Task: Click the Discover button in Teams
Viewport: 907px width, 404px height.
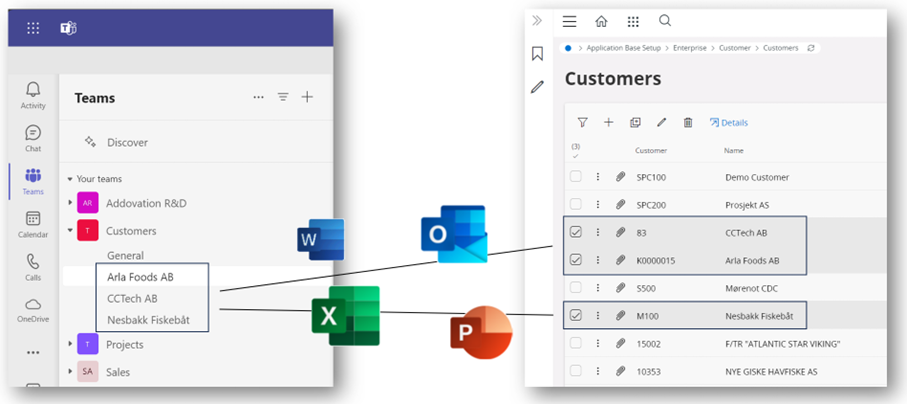Action: coord(127,142)
